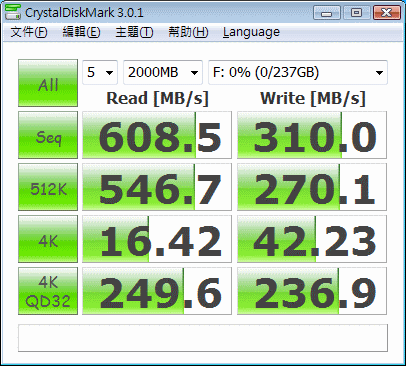Click the CrystalDiskMark app icon in title bar
Viewport: 406px width, 366px height.
point(13,12)
